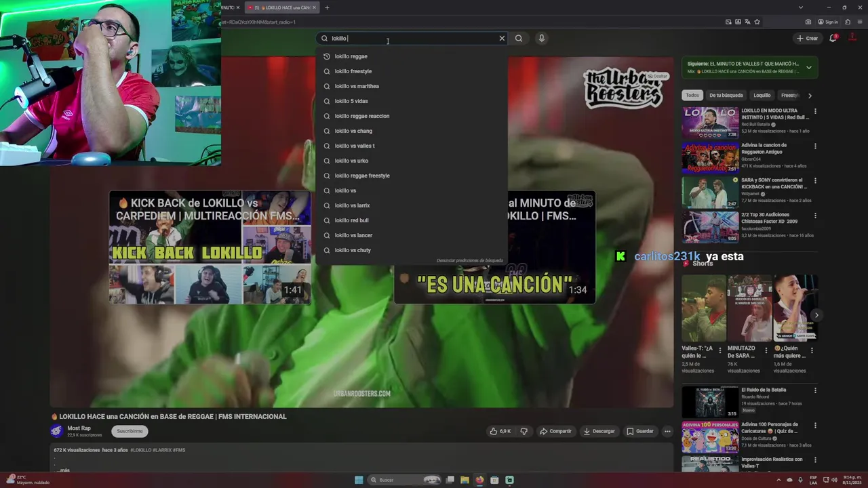
Task: Open "Adivina la cancion de Reggaeton Antiguo" thumbnail
Action: click(x=710, y=157)
